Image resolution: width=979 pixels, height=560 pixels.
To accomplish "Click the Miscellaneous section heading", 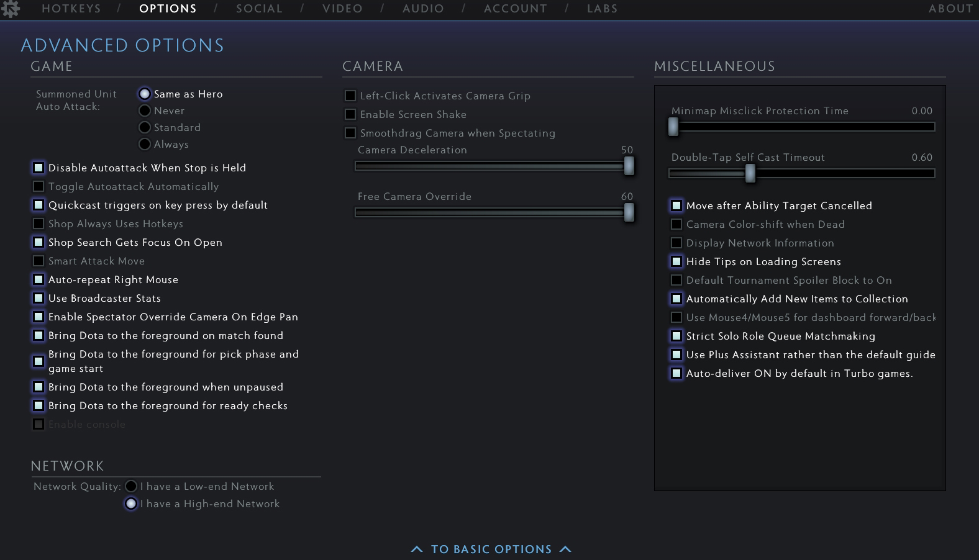I will pos(714,66).
